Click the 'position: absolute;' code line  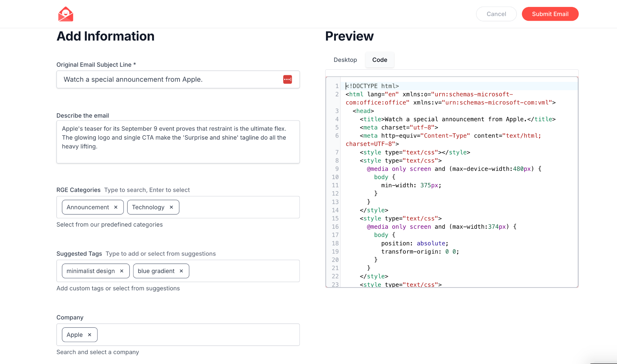coord(415,243)
